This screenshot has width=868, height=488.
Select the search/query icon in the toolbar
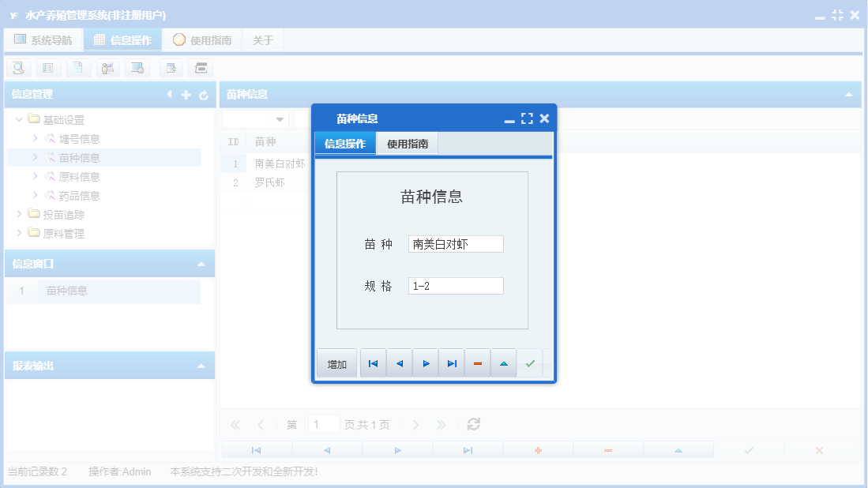(x=18, y=68)
